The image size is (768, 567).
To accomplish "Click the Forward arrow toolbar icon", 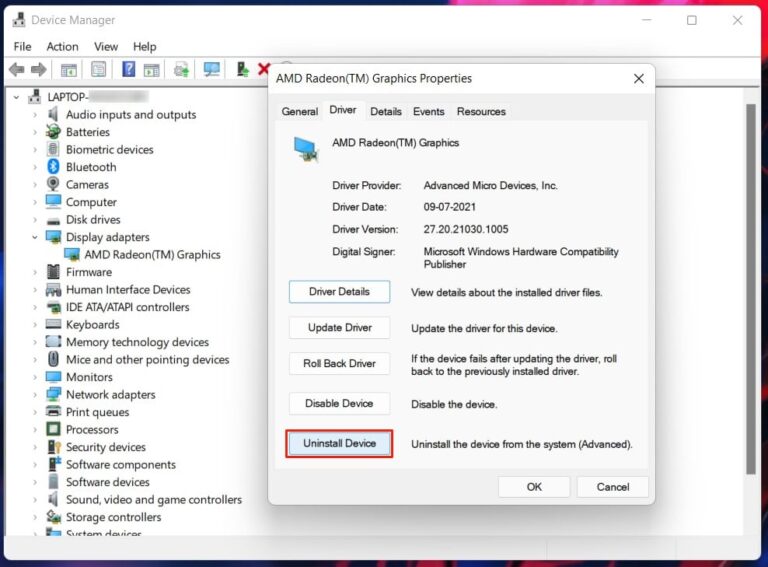I will click(x=39, y=70).
